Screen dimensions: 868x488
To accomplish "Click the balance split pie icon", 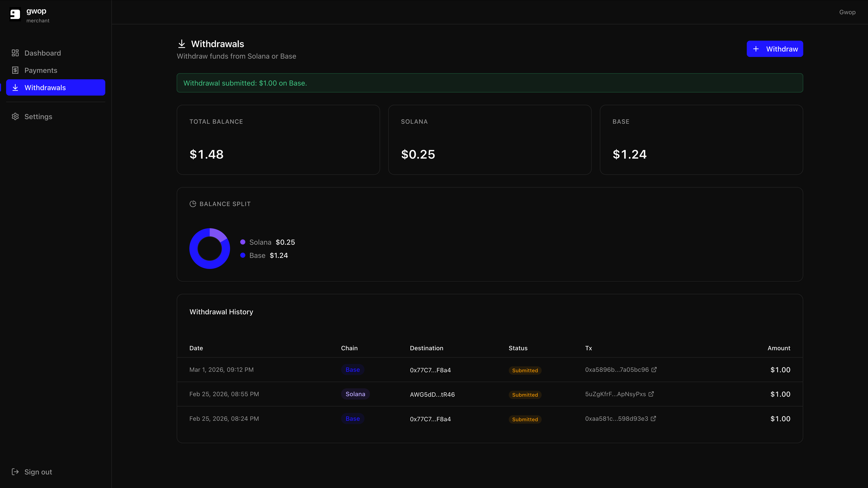I will click(x=193, y=204).
